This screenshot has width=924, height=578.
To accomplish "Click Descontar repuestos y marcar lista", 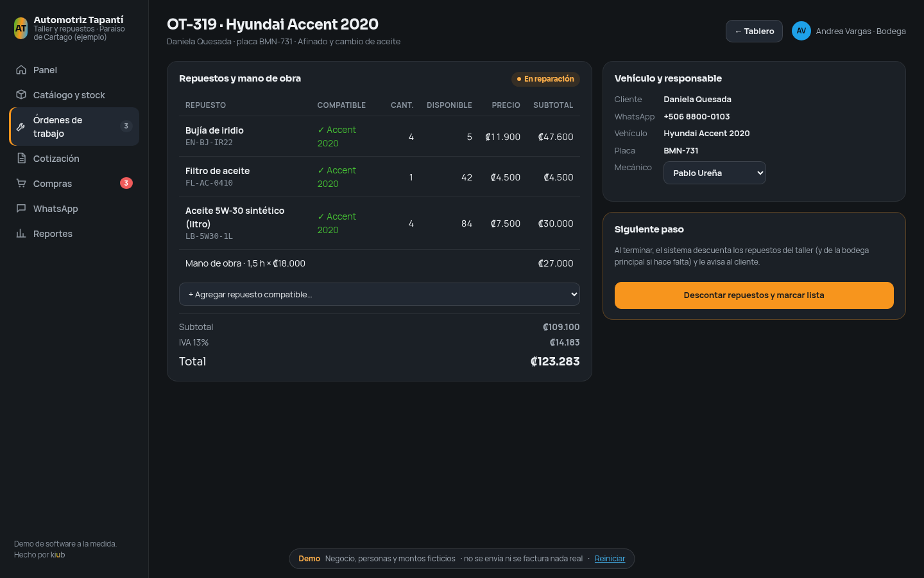I will (754, 295).
